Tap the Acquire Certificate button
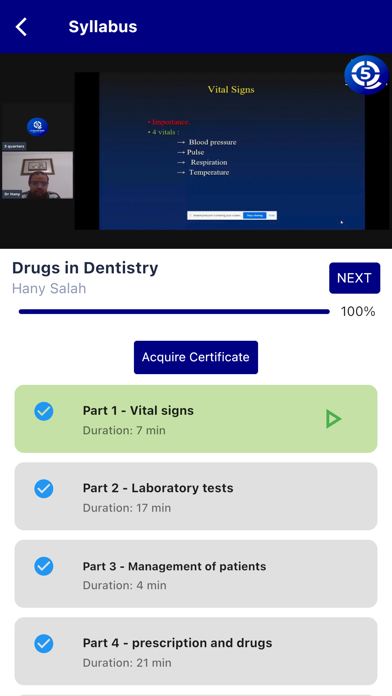 pos(196,357)
